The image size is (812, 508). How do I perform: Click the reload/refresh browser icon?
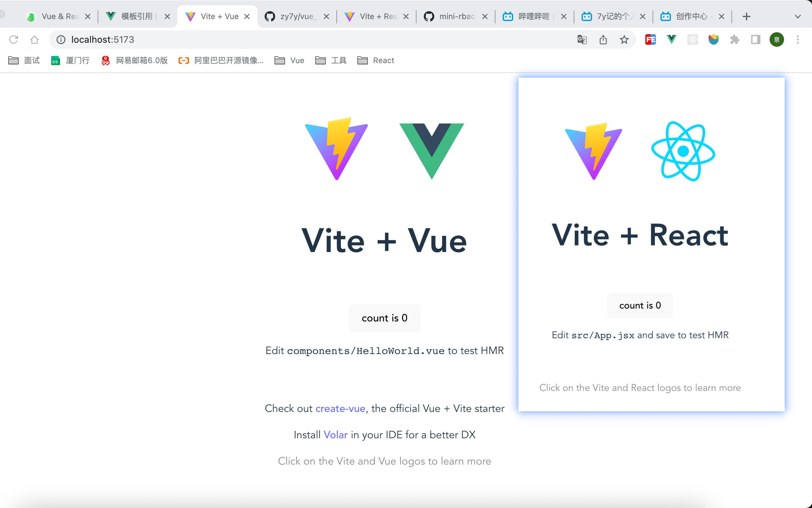[13, 39]
